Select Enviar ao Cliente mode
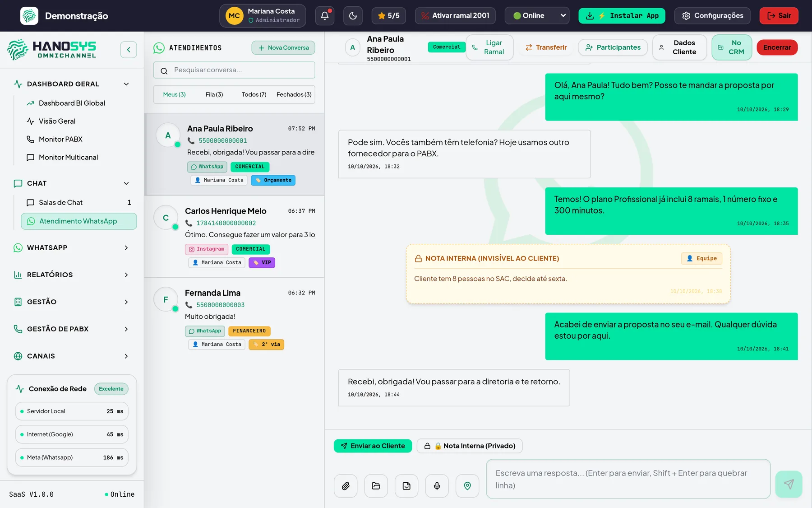The height and width of the screenshot is (508, 812). [x=373, y=446]
